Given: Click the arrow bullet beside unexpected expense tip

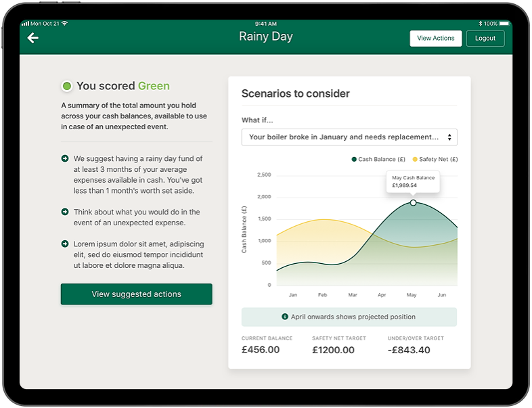Looking at the screenshot, I should (x=65, y=212).
